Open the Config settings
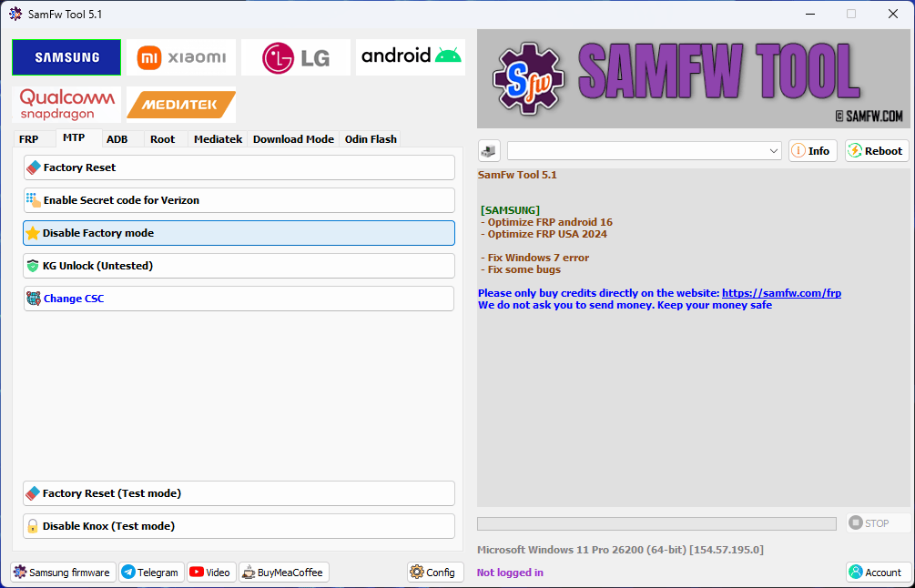Image resolution: width=915 pixels, height=588 pixels. coord(434,572)
